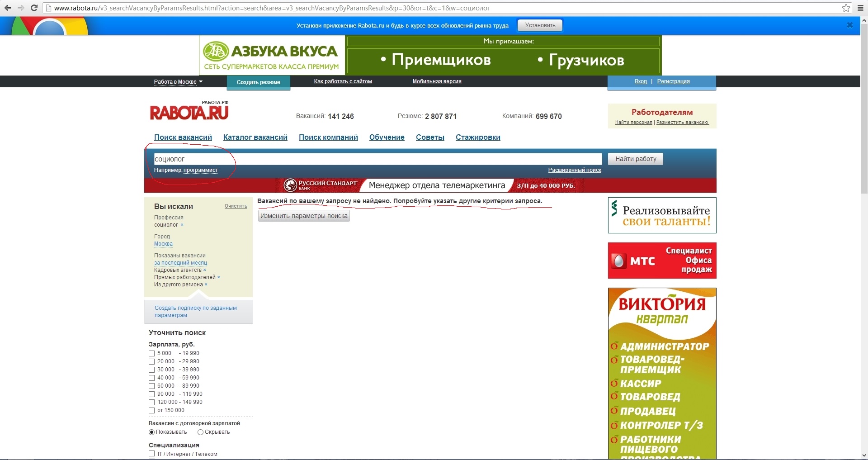Click Вход login link
The width and height of the screenshot is (868, 460).
pos(641,81)
